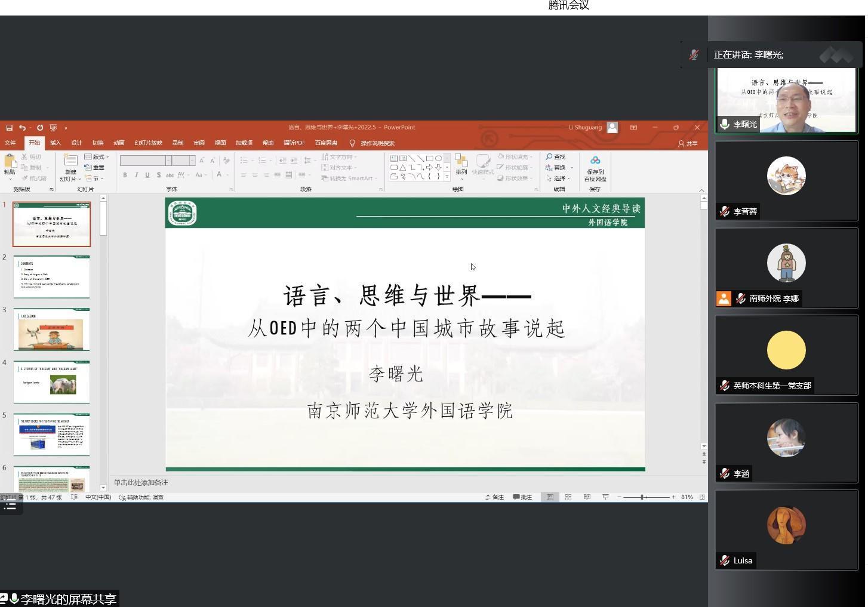
Task: Click the Undo arrow icon
Action: (21, 128)
